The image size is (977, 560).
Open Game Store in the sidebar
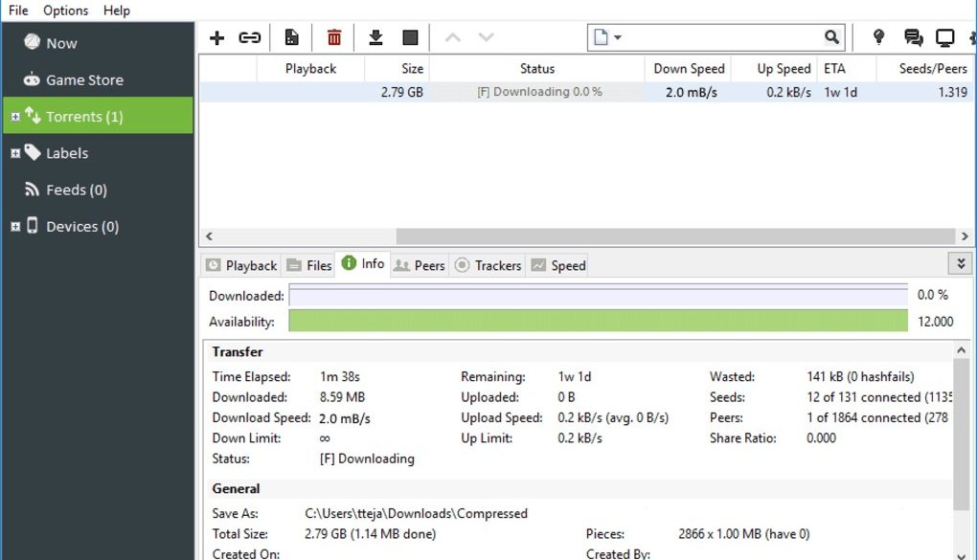pos(84,80)
